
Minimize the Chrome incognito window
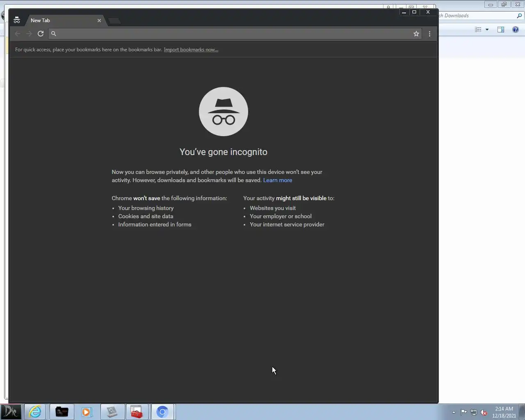tap(404, 12)
